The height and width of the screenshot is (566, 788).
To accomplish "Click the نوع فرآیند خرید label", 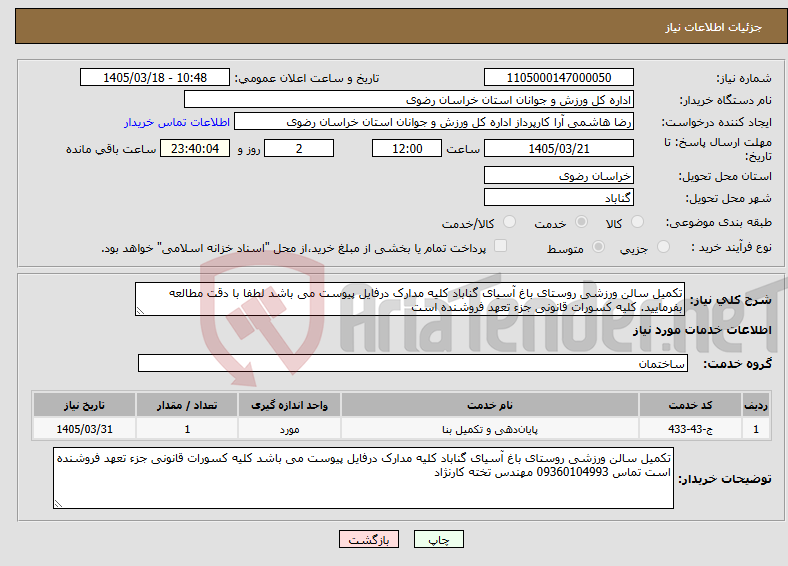I will [x=731, y=247].
